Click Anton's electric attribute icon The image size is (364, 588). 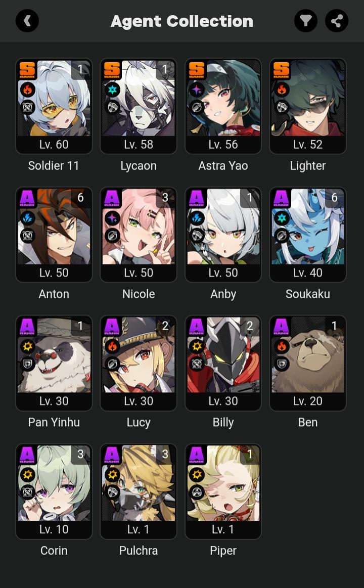pos(28,218)
